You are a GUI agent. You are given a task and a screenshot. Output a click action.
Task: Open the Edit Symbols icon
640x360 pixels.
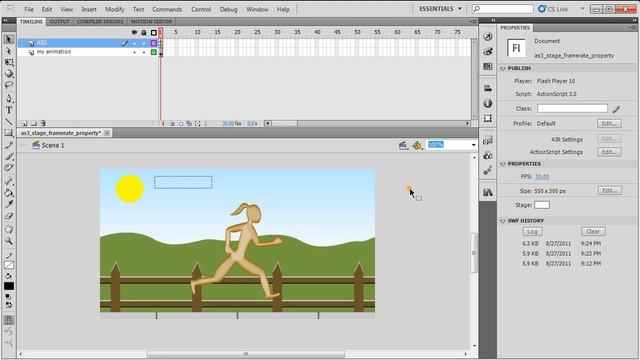coord(417,145)
